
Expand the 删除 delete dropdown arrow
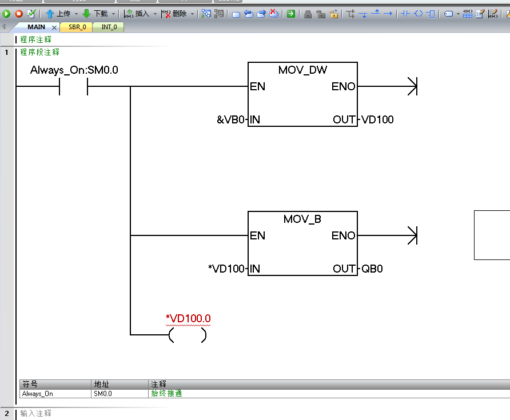pyautogui.click(x=192, y=14)
